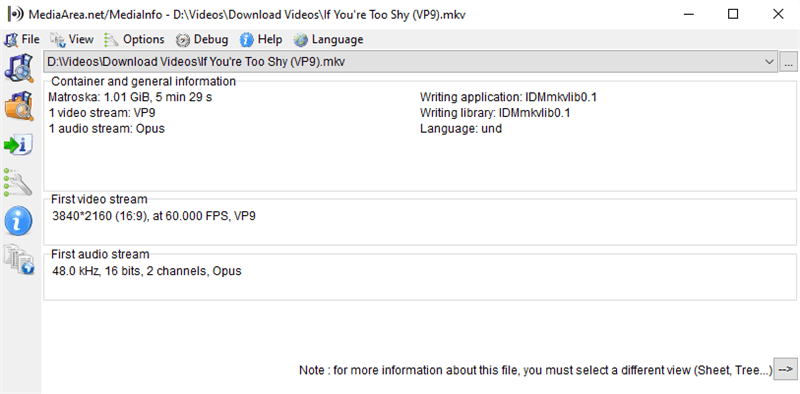The height and width of the screenshot is (394, 800).
Task: Click the file path combo box text
Action: [196, 62]
